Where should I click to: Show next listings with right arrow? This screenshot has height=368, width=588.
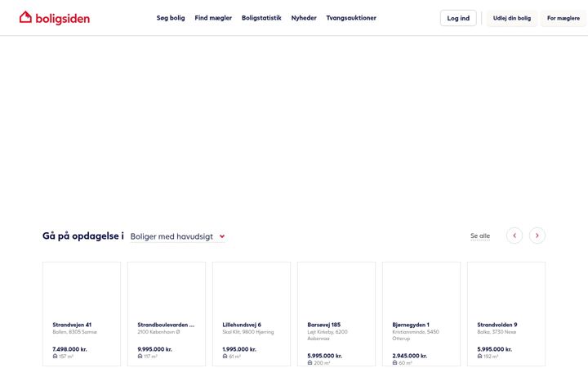click(537, 236)
